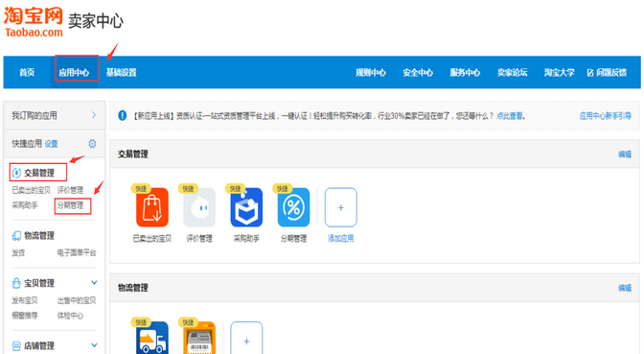Switch to 应用中心 tab
The height and width of the screenshot is (354, 644).
pos(75,73)
